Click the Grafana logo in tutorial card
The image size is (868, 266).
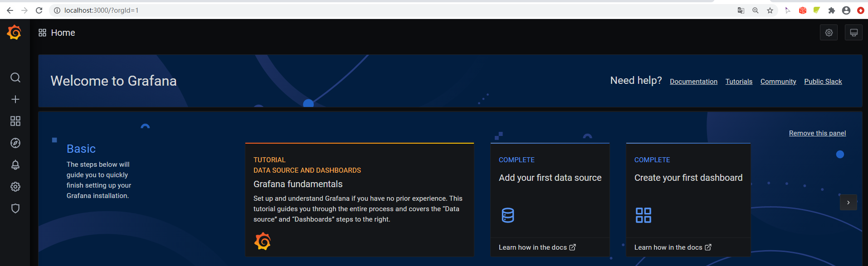pyautogui.click(x=263, y=241)
